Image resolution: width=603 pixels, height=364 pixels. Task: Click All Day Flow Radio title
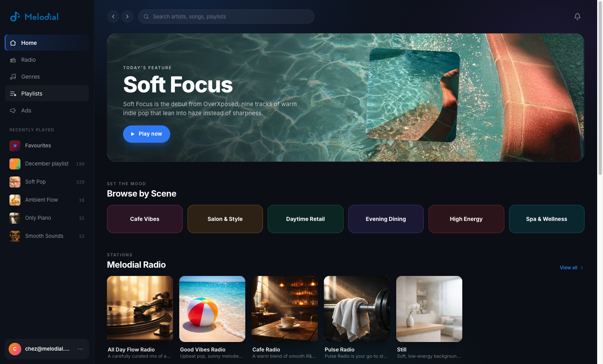[x=131, y=349]
